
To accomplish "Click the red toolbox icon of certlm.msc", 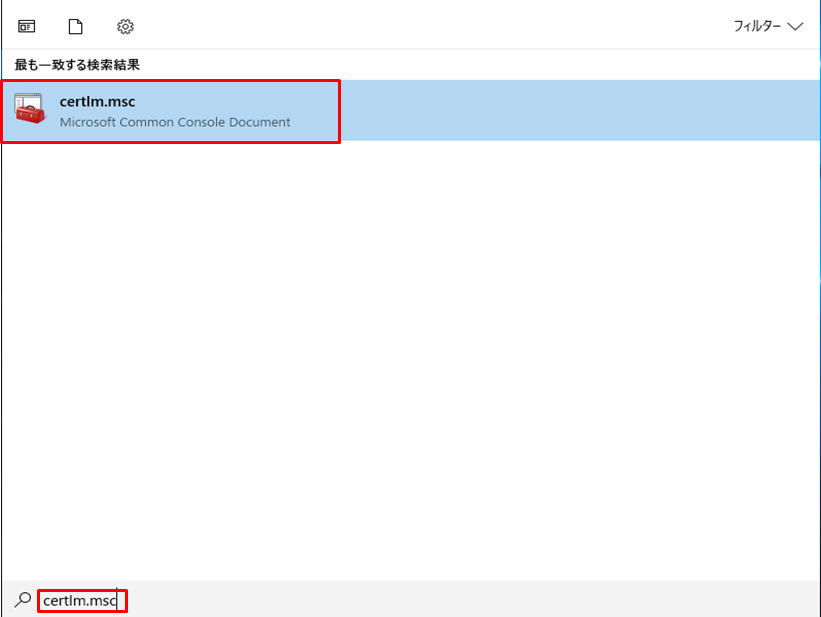I will coord(30,108).
